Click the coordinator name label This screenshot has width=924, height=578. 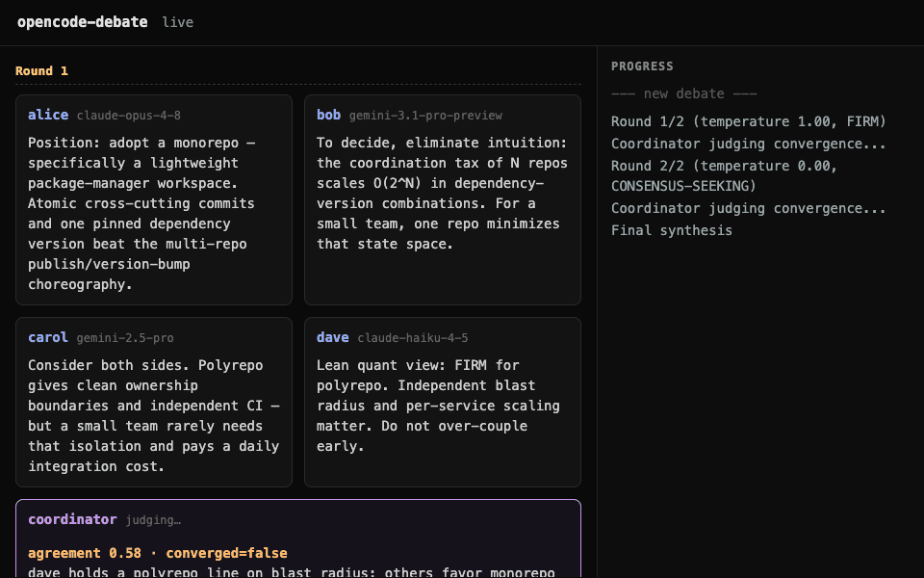72,519
